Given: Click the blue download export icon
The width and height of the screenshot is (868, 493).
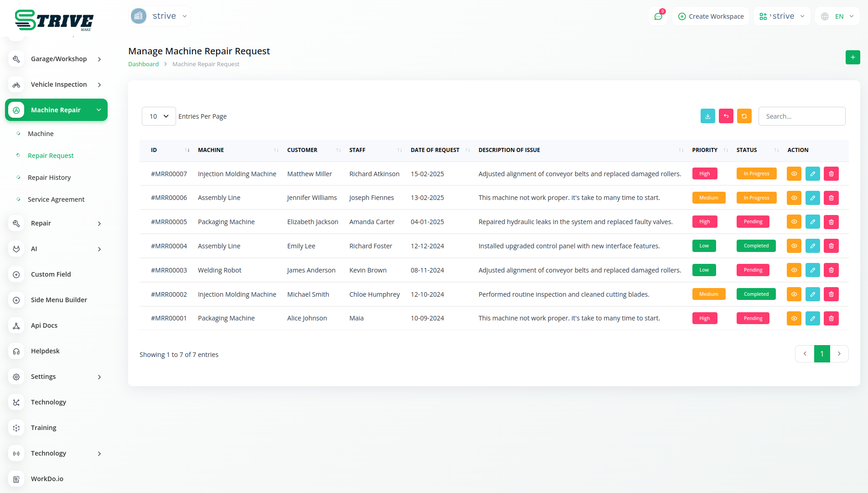Looking at the screenshot, I should pos(707,116).
